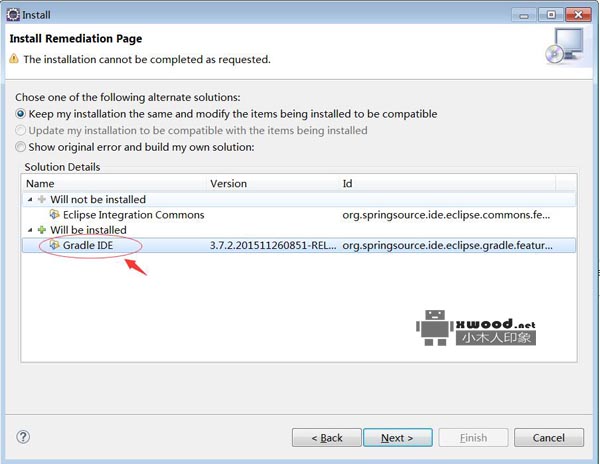Click the green plus icon beside Will be installed
Screen dimensions: 600x464
(x=42, y=230)
